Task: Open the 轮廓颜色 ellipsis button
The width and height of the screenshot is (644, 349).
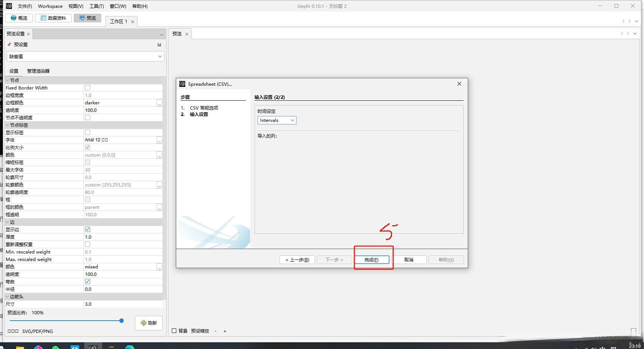Action: 159,185
